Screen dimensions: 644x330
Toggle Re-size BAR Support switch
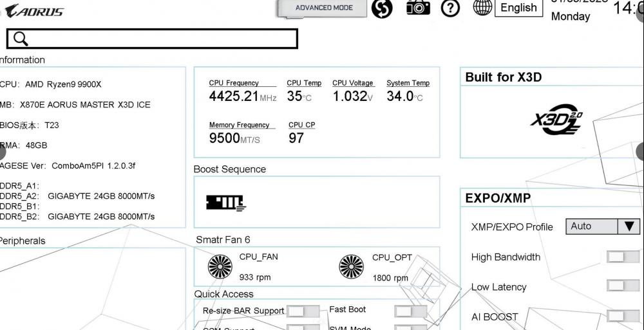(x=303, y=311)
